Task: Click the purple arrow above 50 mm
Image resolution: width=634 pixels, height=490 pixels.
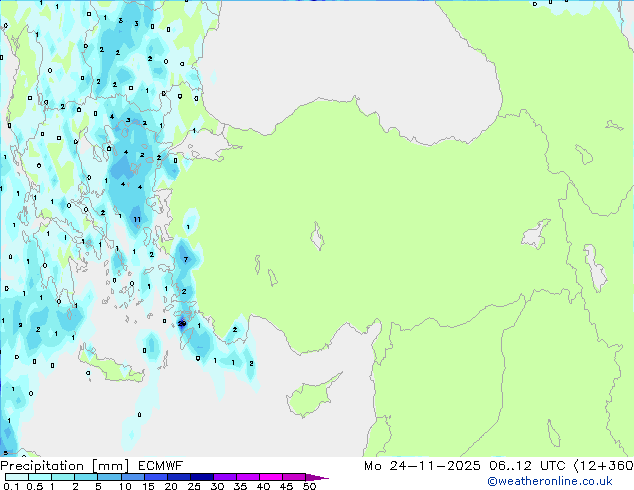Action: point(317,477)
